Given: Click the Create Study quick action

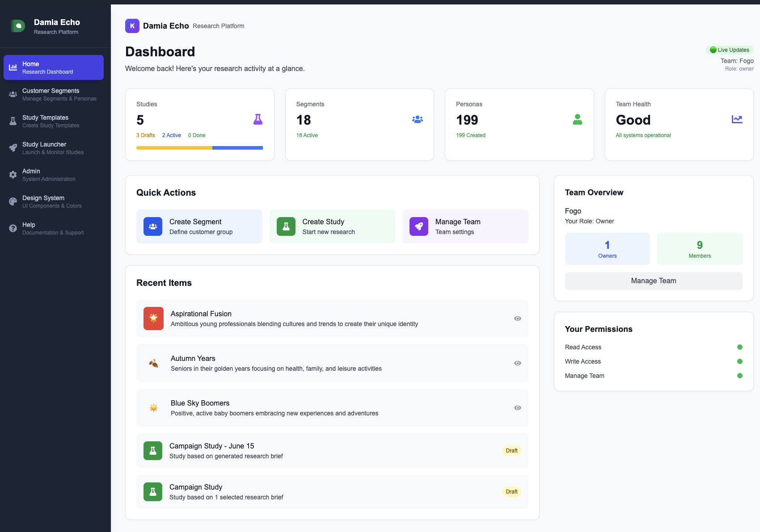Looking at the screenshot, I should point(332,226).
